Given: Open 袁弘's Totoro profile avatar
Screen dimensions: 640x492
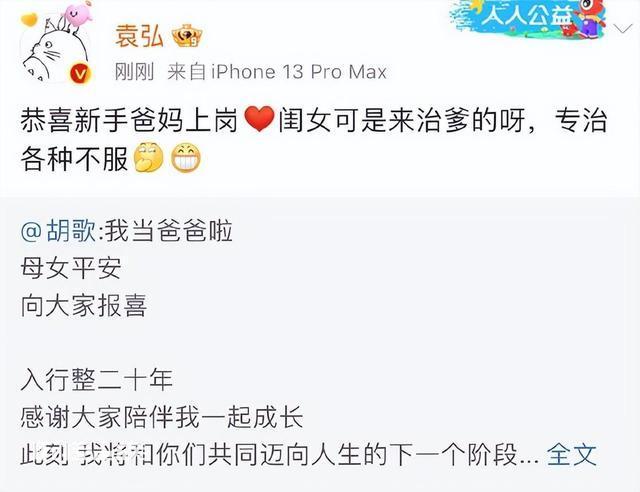Looking at the screenshot, I should (x=55, y=51).
